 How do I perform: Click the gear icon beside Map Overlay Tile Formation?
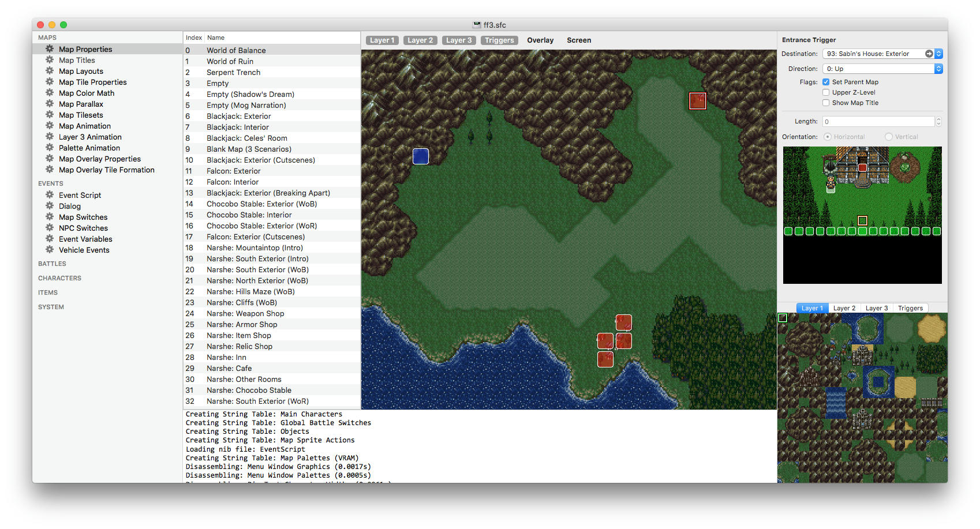tap(50, 170)
